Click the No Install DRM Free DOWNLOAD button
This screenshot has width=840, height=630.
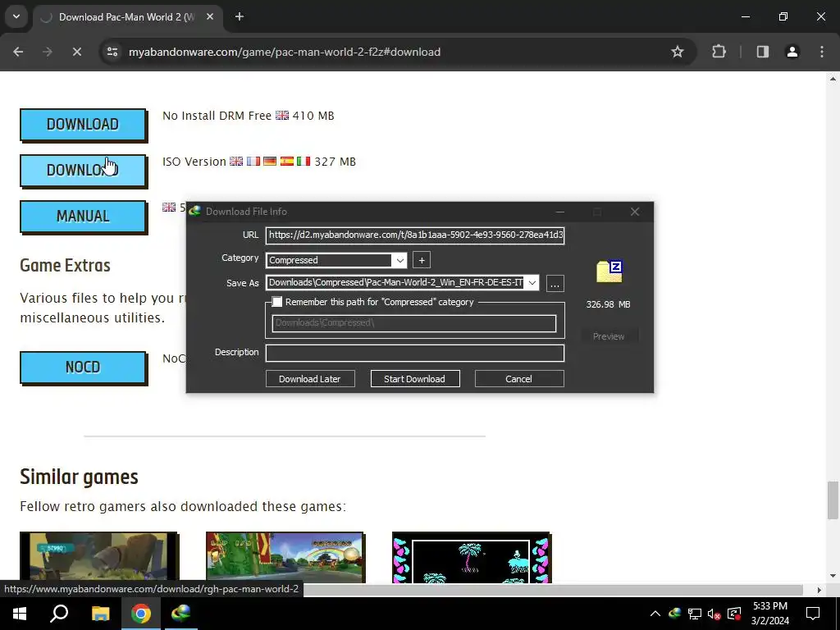click(x=83, y=125)
